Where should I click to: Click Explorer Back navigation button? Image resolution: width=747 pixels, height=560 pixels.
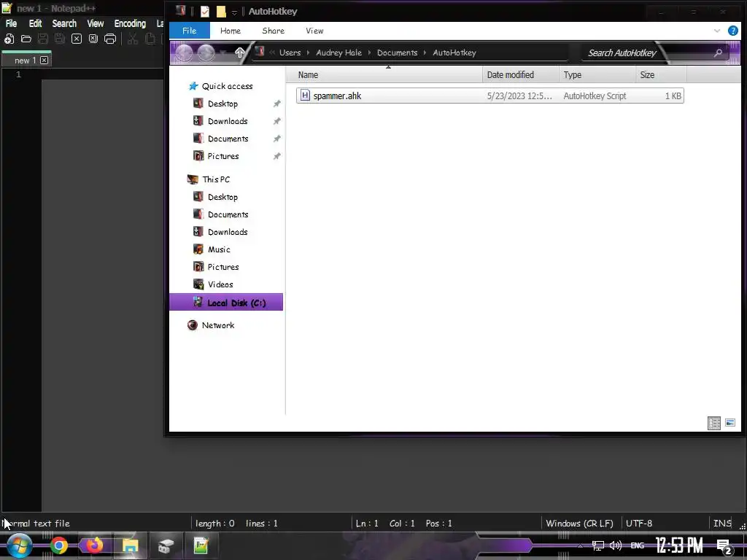coord(184,52)
